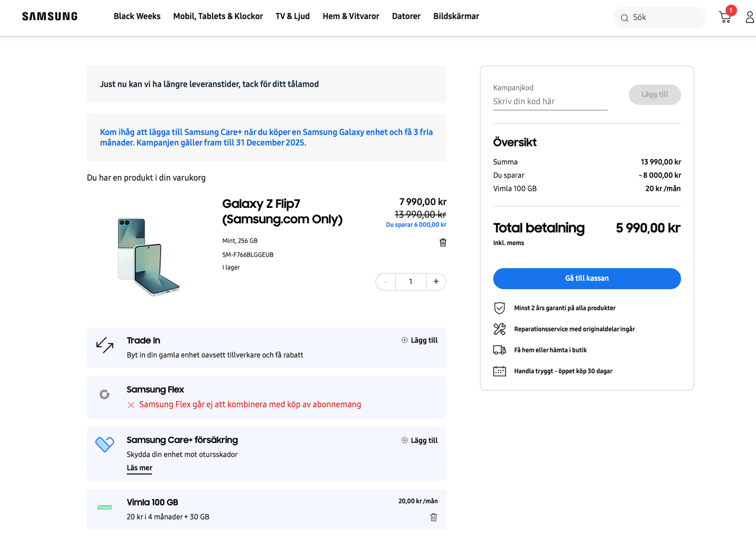Viewport: 756px width, 544px height.
Task: Click the Samsung Care+ heart icon
Action: [x=105, y=444]
